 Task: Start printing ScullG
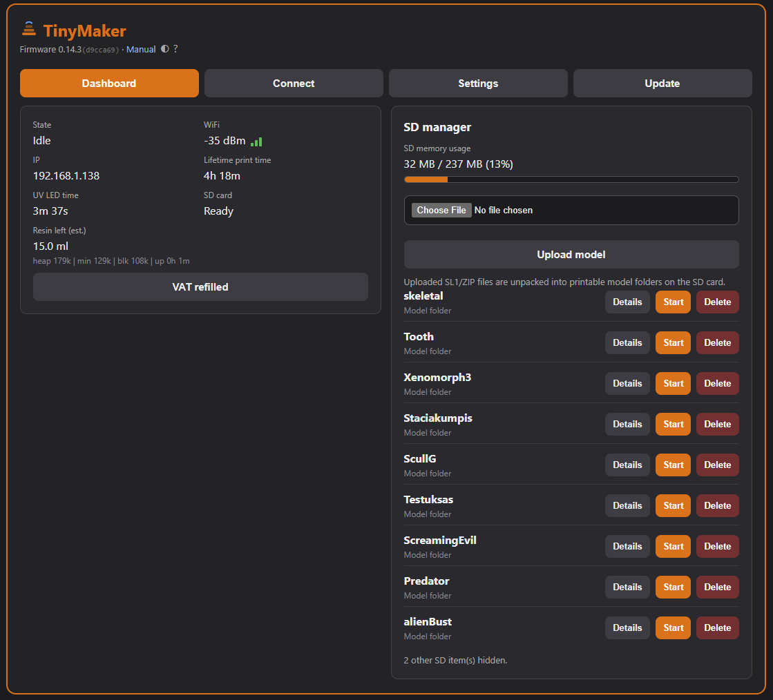click(x=674, y=465)
